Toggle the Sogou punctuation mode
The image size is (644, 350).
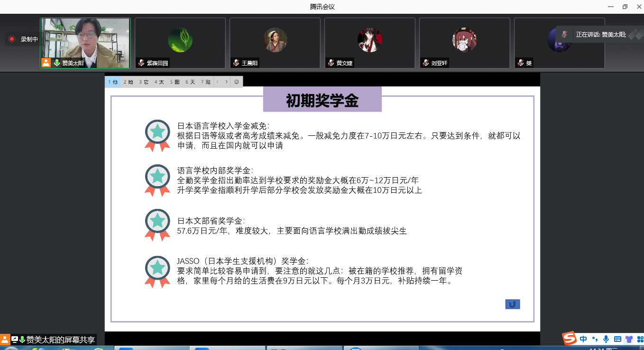(595, 339)
